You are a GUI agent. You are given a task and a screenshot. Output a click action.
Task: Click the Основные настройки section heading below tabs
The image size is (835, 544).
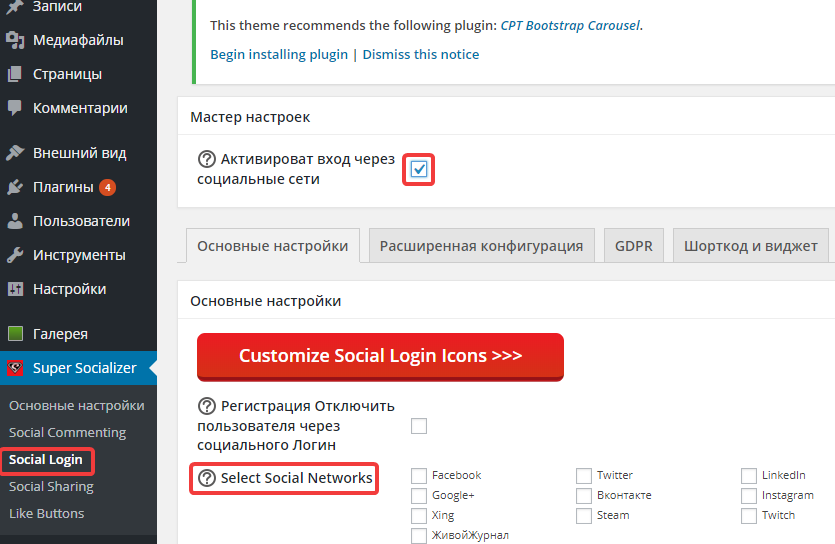coord(266,301)
